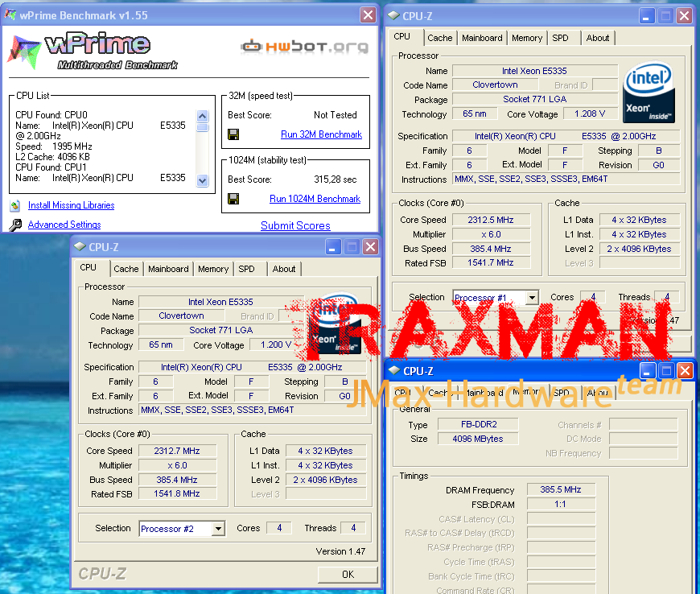Click the Submit Scores link
The image size is (700, 594).
(x=295, y=225)
